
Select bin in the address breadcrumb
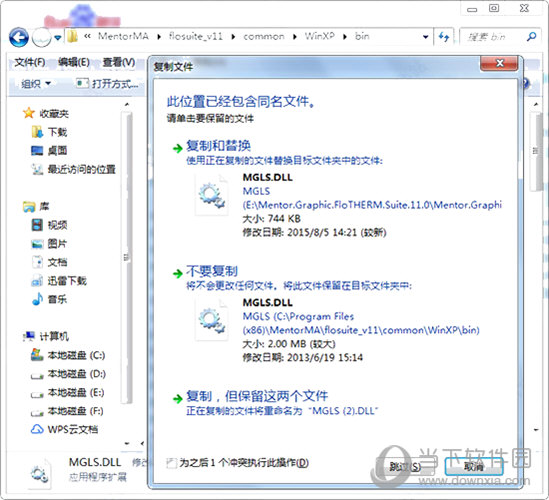pos(362,36)
